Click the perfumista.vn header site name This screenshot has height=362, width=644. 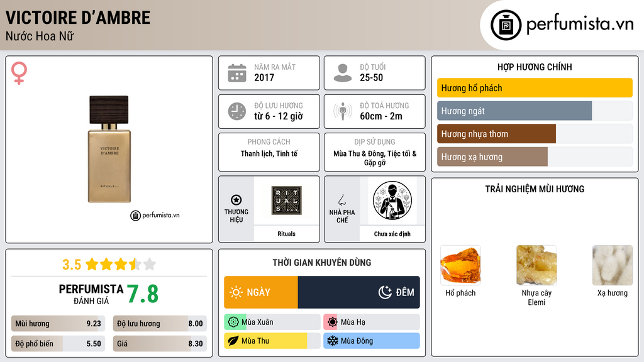tap(580, 25)
